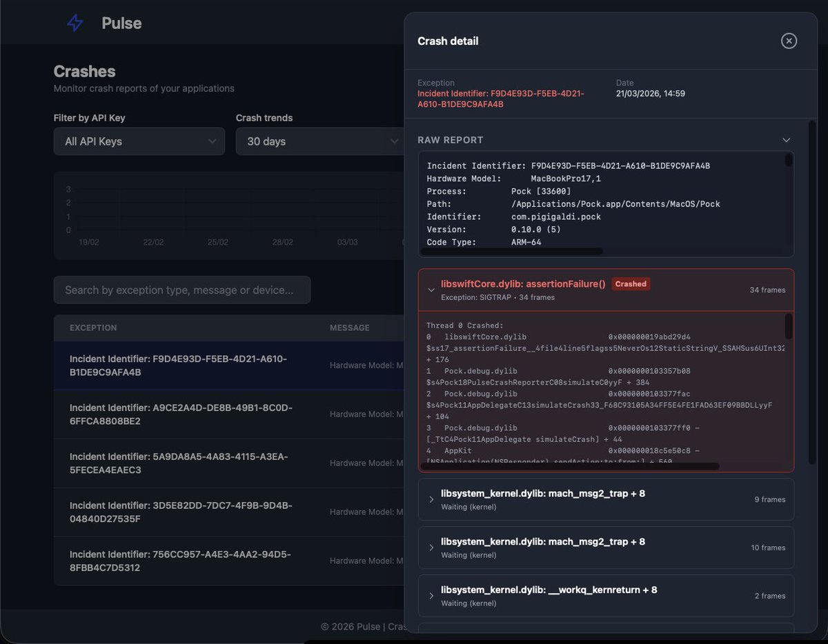The height and width of the screenshot is (644, 828).
Task: Expand the mach_msg2_trap thread with 9 frames
Action: (606, 499)
